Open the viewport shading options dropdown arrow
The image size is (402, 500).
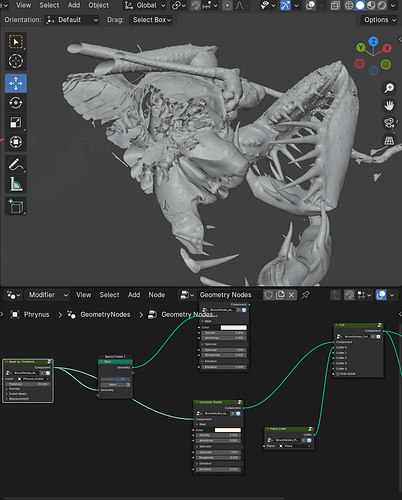[393, 5]
